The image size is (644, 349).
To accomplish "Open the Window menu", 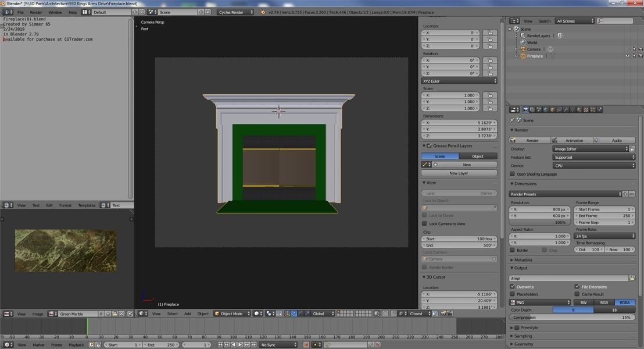I will (x=55, y=12).
